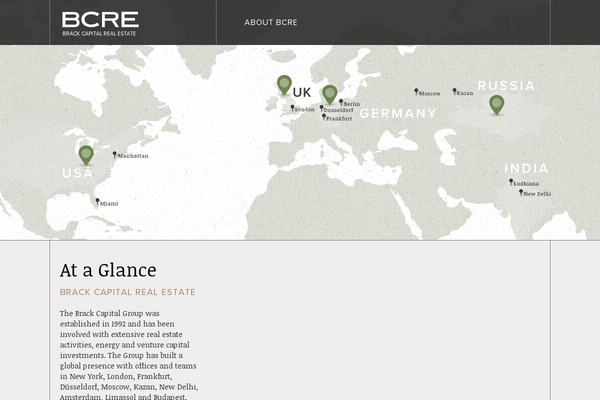
Task: Click the Miami label text
Action: 109,204
